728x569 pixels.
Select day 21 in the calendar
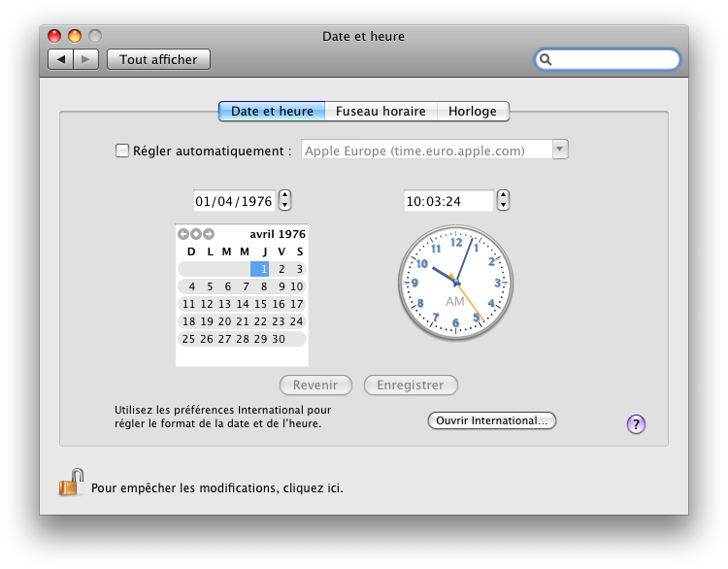coord(243,321)
